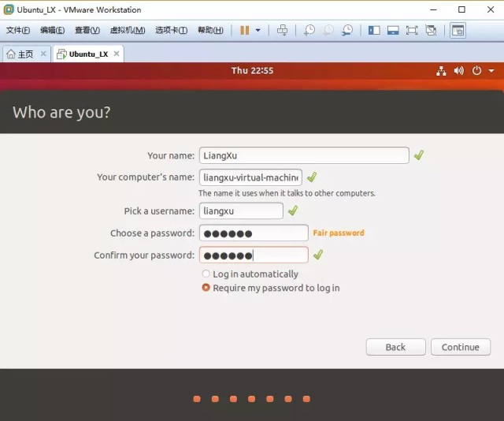The image size is (504, 421).
Task: Toggle Unity mode icon
Action: (x=431, y=31)
